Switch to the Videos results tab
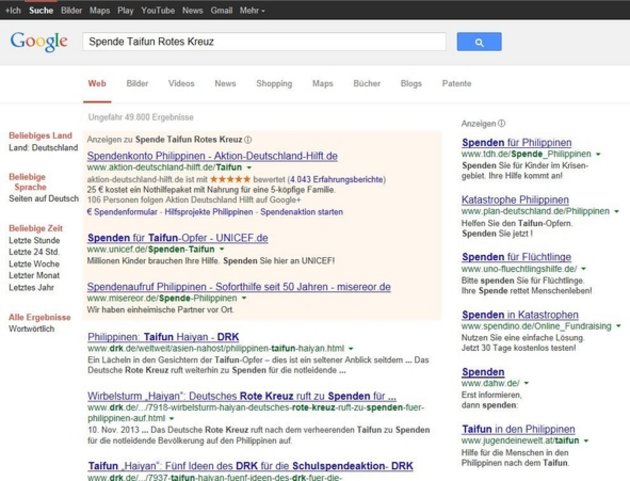 (x=181, y=83)
